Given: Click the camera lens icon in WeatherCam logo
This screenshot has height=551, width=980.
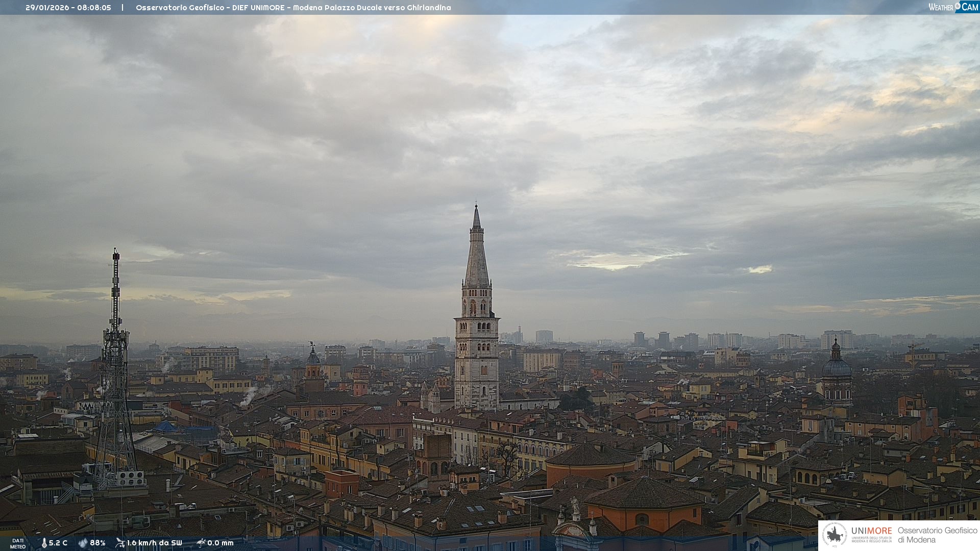Looking at the screenshot, I should tap(958, 6).
